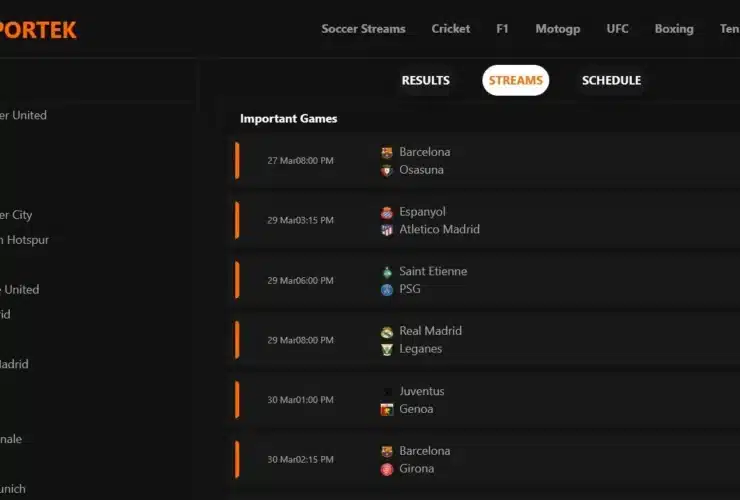Open the F1 menu item

tap(502, 29)
